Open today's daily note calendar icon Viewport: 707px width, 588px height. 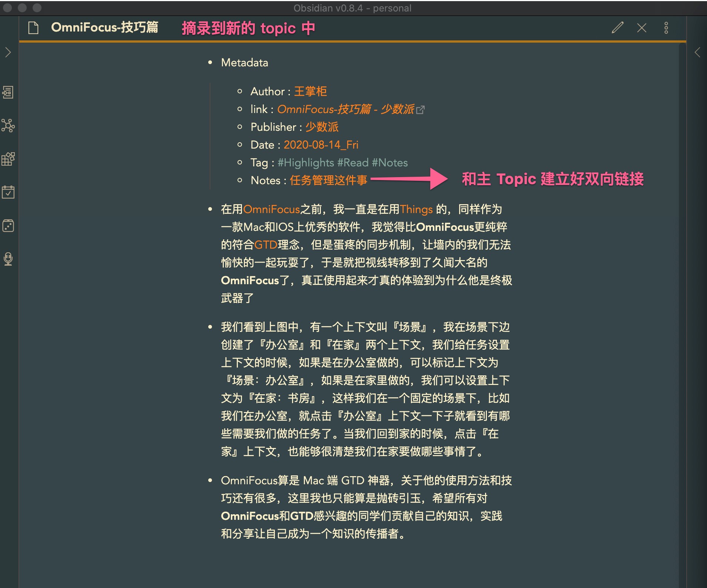(8, 192)
